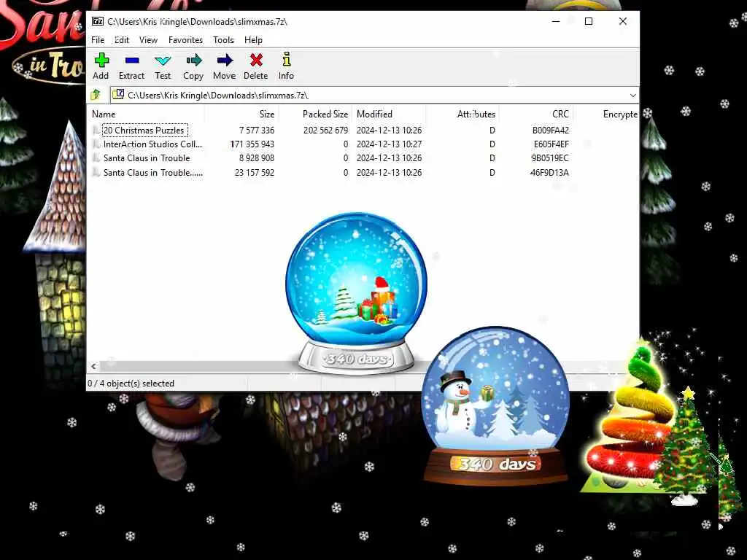747x560 pixels.
Task: Click the red Delete X icon
Action: click(256, 60)
